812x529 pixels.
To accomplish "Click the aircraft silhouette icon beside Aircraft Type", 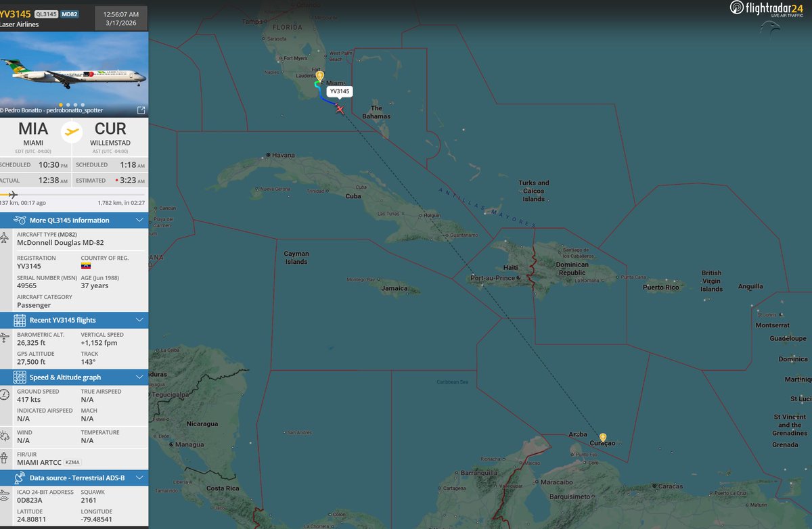I will coord(5,238).
